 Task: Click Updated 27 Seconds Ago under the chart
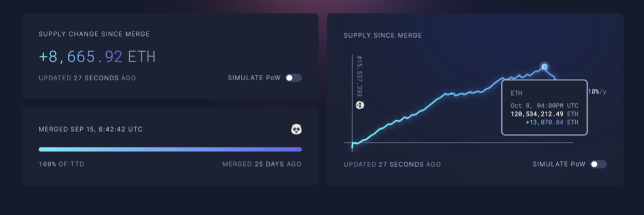pyautogui.click(x=392, y=164)
